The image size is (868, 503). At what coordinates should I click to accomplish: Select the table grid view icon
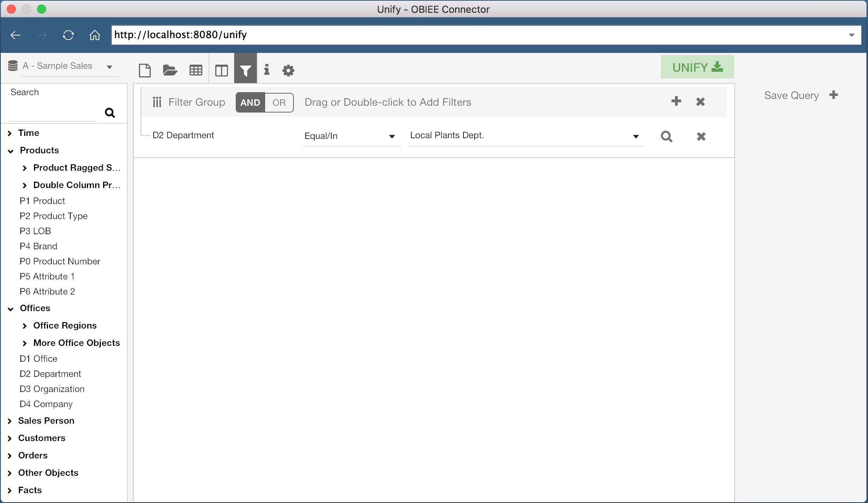(196, 70)
